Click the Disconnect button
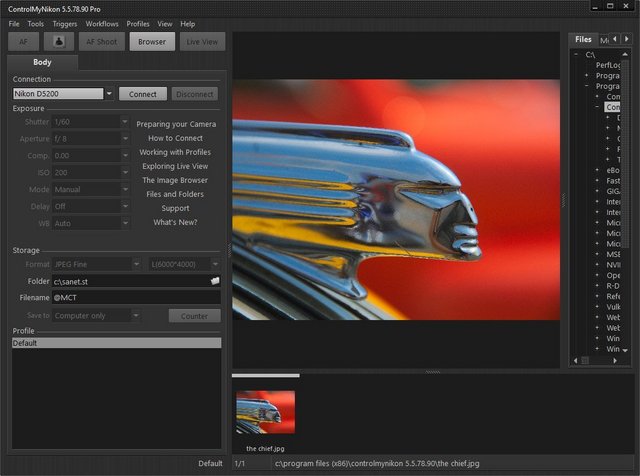 point(195,94)
